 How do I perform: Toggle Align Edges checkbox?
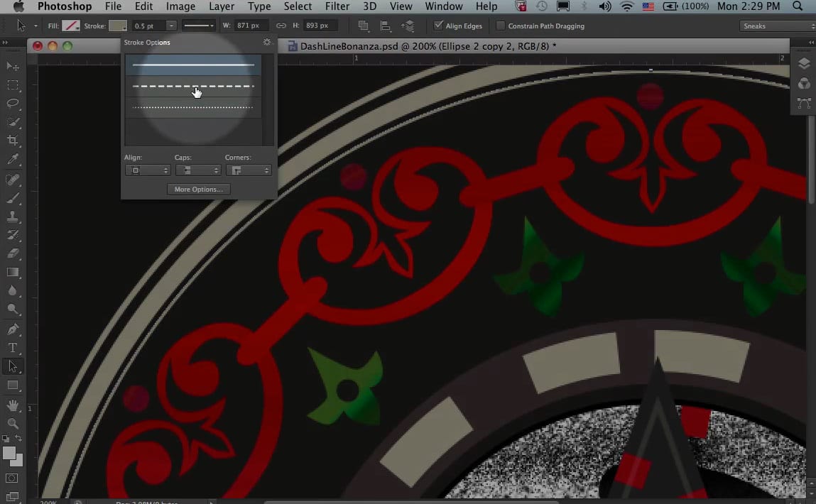coord(439,25)
